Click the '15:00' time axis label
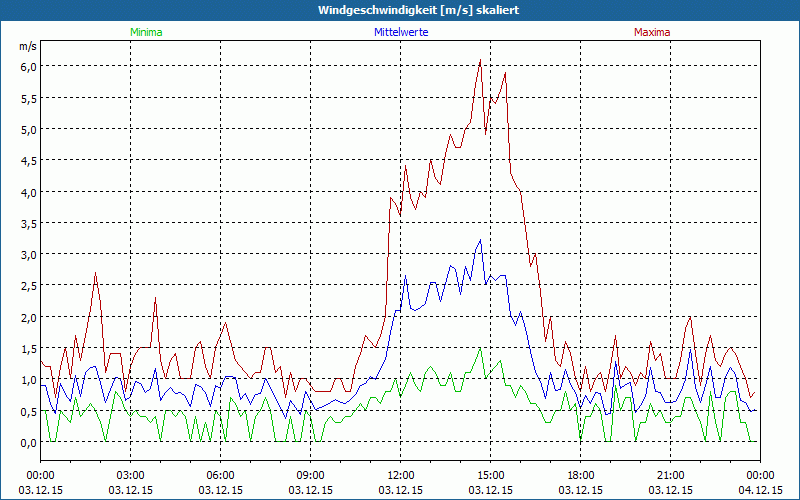800x500 pixels. point(491,476)
